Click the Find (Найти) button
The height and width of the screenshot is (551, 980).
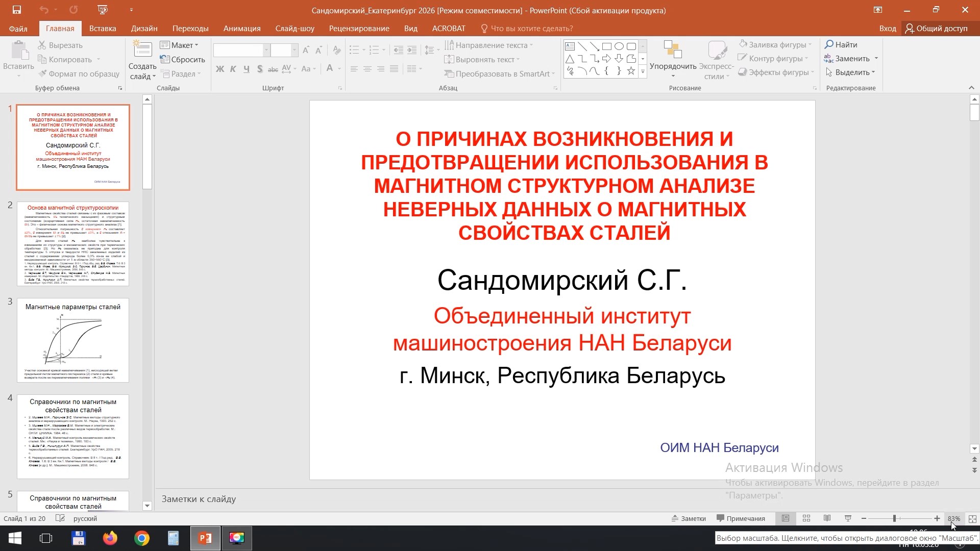coord(841,45)
